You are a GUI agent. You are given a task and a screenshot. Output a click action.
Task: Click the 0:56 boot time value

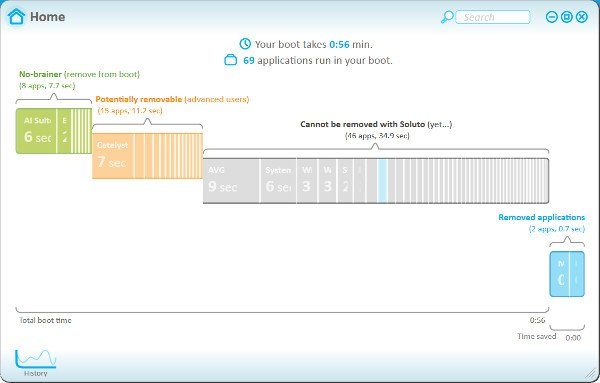point(339,44)
